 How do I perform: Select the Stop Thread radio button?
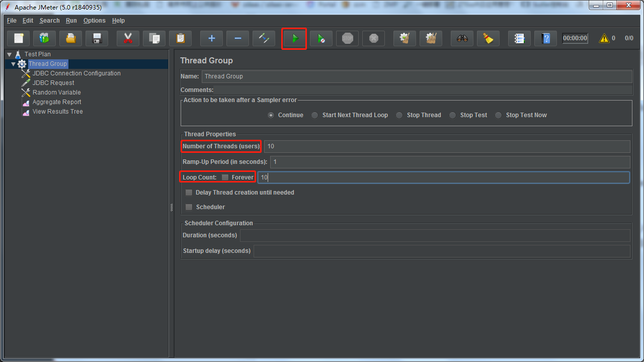pyautogui.click(x=399, y=115)
